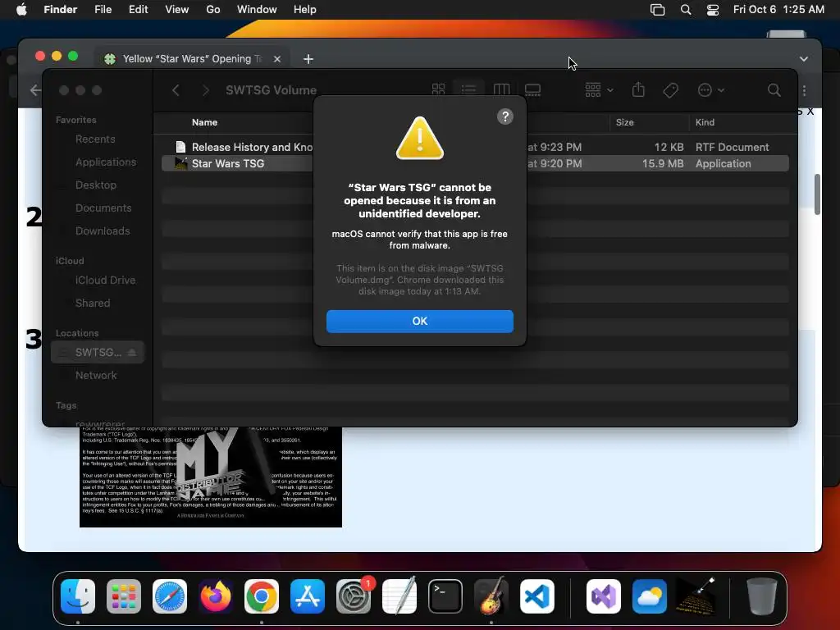
Task: Open the View menu
Action: click(x=177, y=10)
